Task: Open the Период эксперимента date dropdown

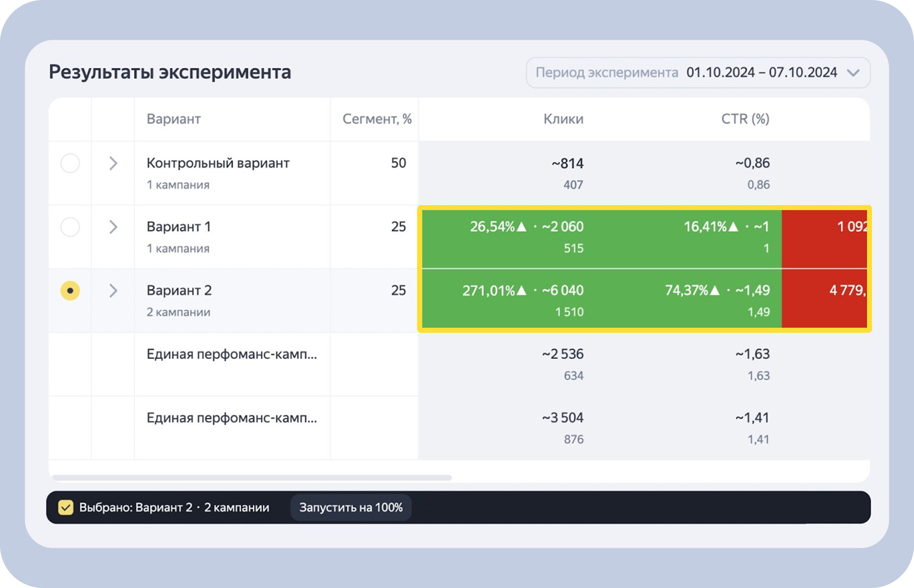Action: tap(698, 72)
